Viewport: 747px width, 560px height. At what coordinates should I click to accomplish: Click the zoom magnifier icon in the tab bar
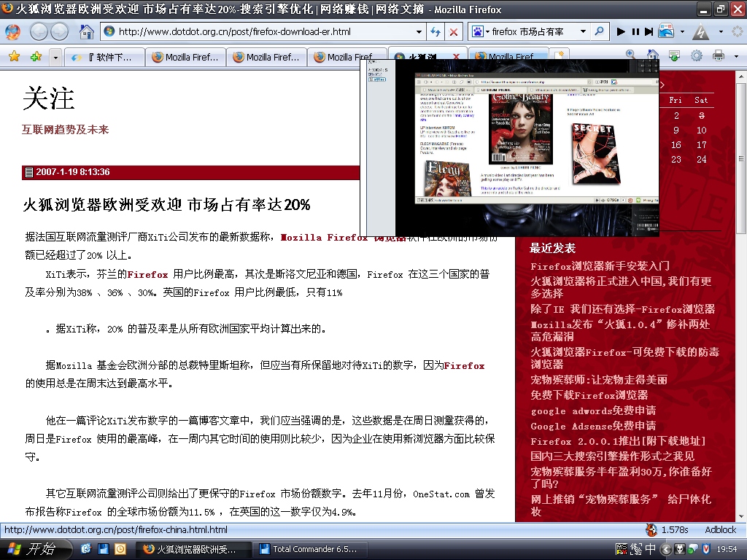630,55
